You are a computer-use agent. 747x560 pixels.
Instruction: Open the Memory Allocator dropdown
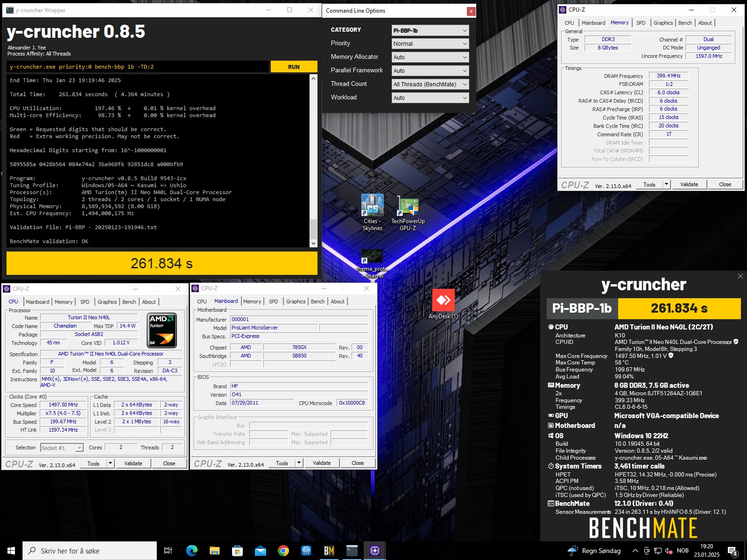tap(430, 57)
